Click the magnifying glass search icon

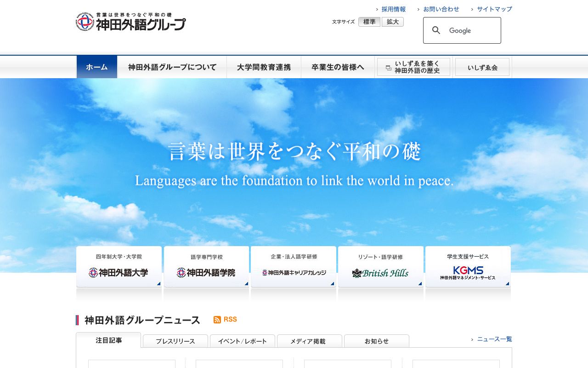click(x=436, y=30)
